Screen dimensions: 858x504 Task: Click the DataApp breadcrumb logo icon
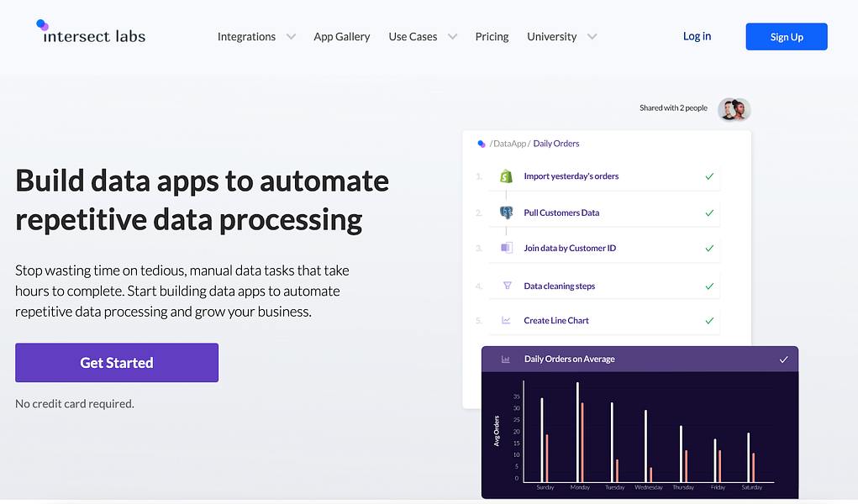click(x=481, y=144)
